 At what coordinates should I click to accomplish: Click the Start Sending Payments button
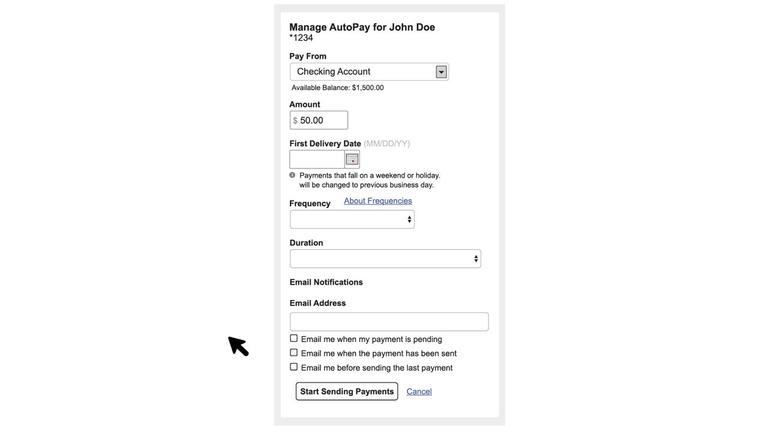click(x=347, y=391)
